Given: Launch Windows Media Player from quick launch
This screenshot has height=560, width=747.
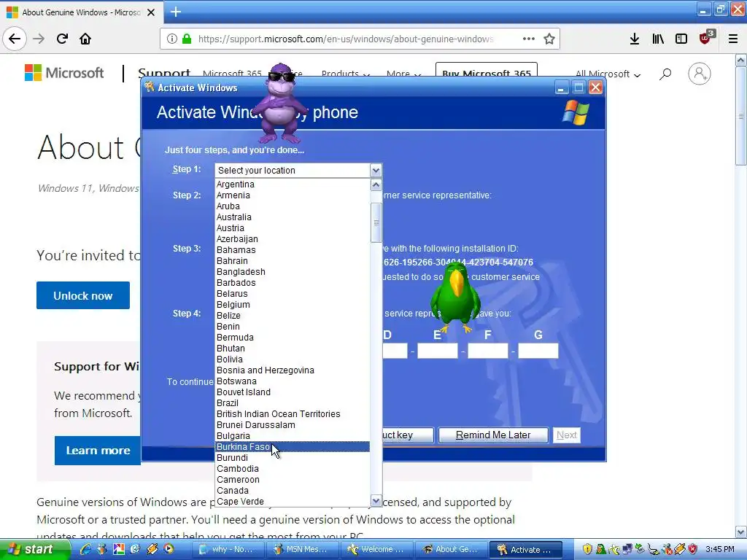Looking at the screenshot, I should (x=169, y=549).
